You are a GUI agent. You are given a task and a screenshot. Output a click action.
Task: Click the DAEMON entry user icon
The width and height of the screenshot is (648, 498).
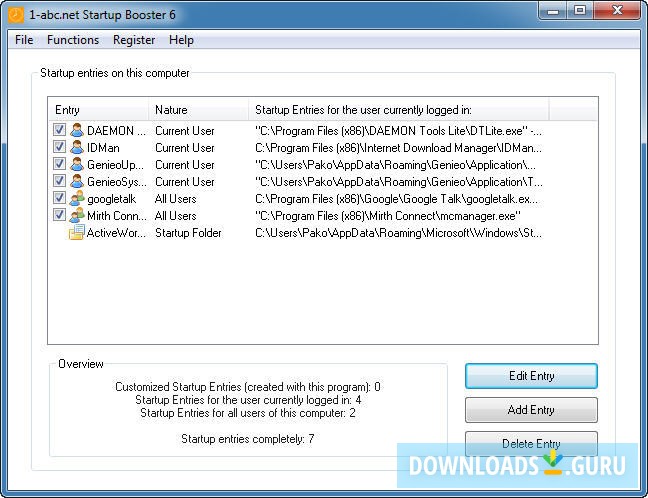pyautogui.click(x=77, y=130)
